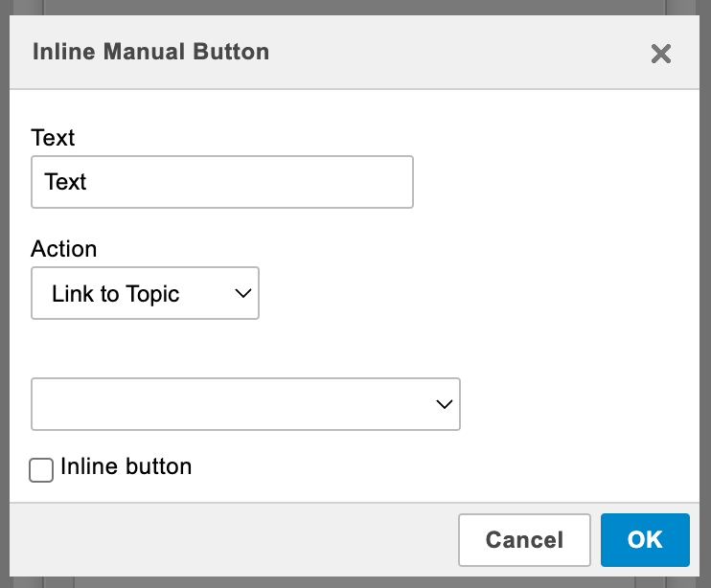Click the "Inline Manual Button" dialog title
Viewport: 711px width, 588px height.
point(150,52)
